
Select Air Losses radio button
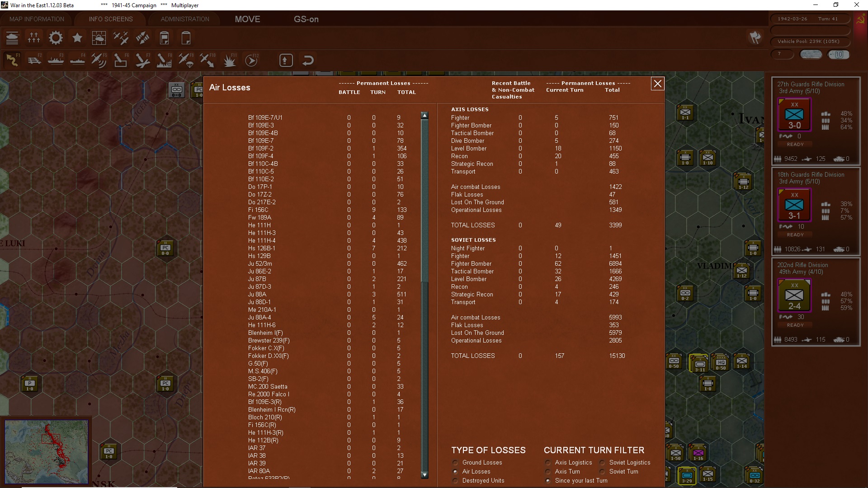(x=455, y=472)
